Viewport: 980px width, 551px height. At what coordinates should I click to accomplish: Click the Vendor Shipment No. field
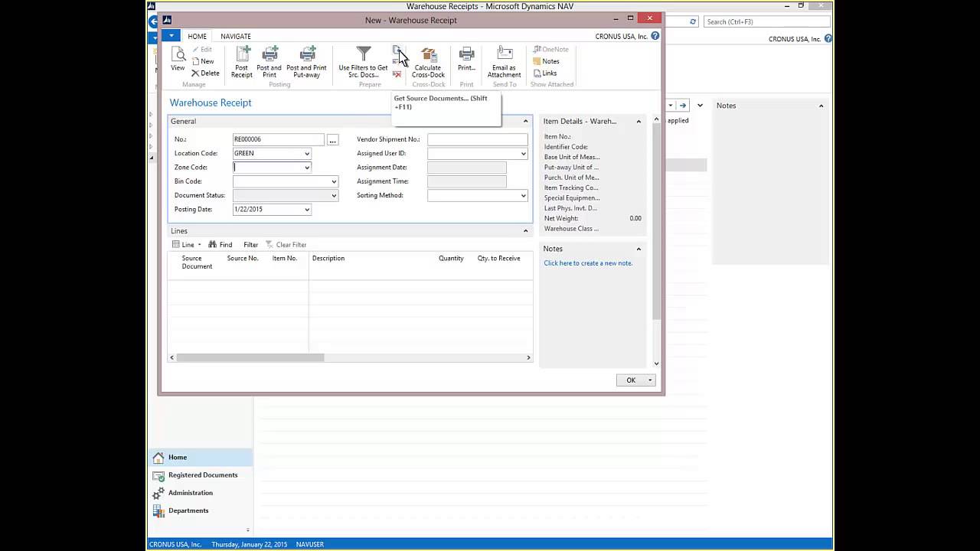tap(478, 140)
